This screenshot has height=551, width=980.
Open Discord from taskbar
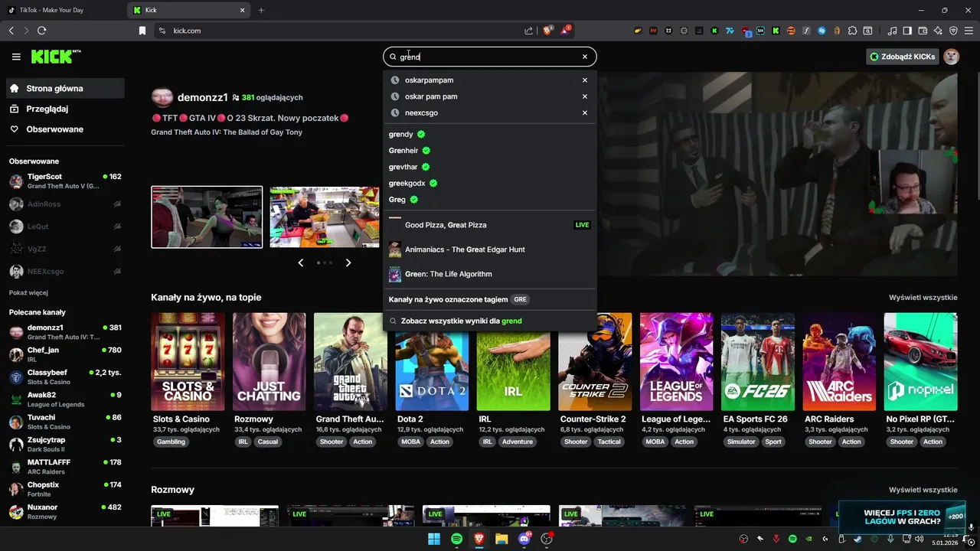coord(524,539)
